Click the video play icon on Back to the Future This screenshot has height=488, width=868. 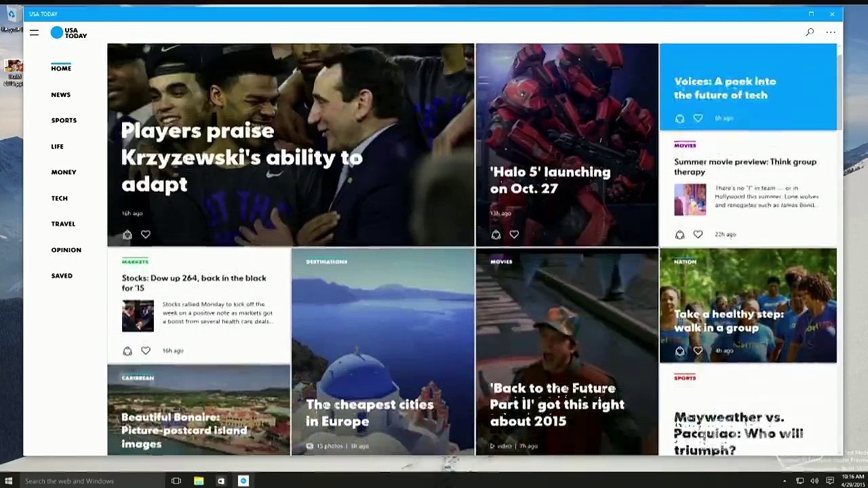[494, 446]
